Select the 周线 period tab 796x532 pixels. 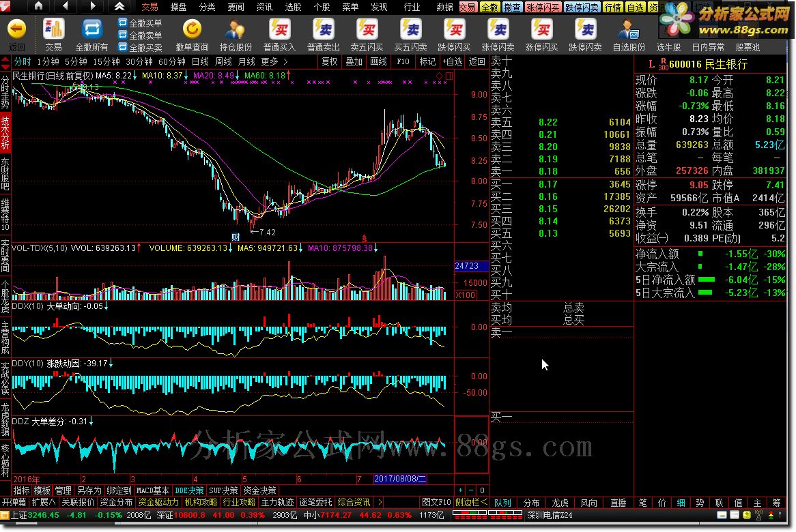pyautogui.click(x=223, y=61)
